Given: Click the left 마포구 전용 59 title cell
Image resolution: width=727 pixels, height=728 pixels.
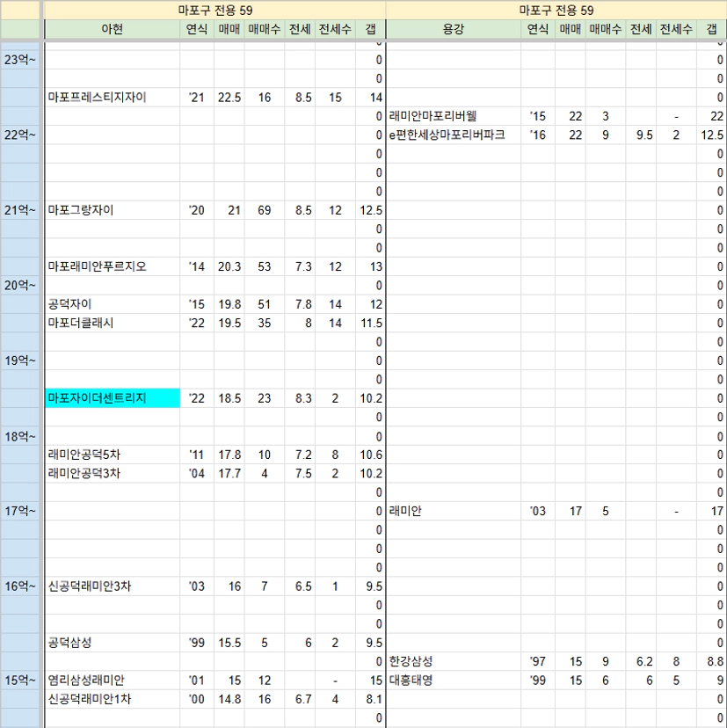Looking at the screenshot, I should pyautogui.click(x=215, y=11).
